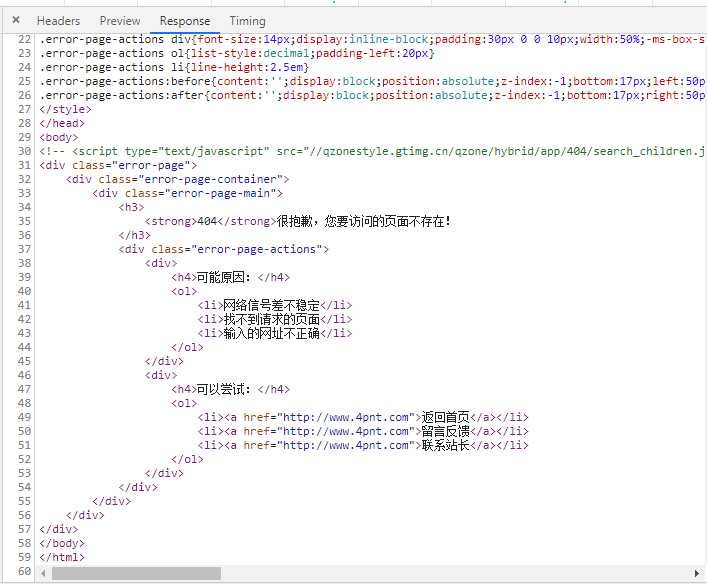This screenshot has height=584, width=707.
Task: Click the div class="error-page" line
Action: tap(118, 165)
